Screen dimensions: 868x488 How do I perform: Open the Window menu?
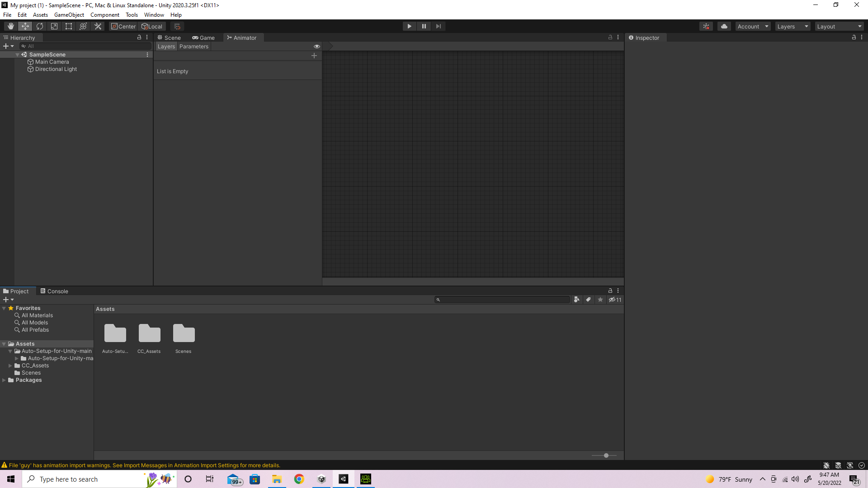click(x=154, y=15)
